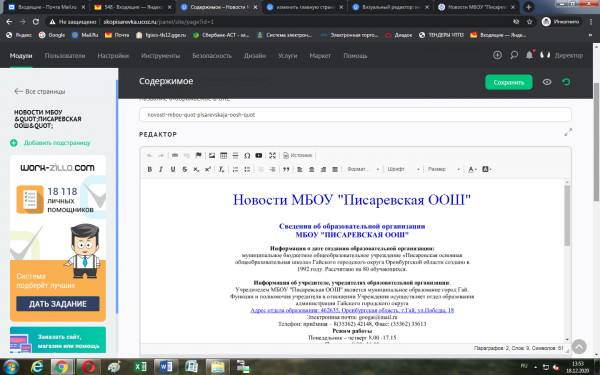Screen dimensions: 600x375
Task: Open the Дизайн menu
Action: point(255,55)
